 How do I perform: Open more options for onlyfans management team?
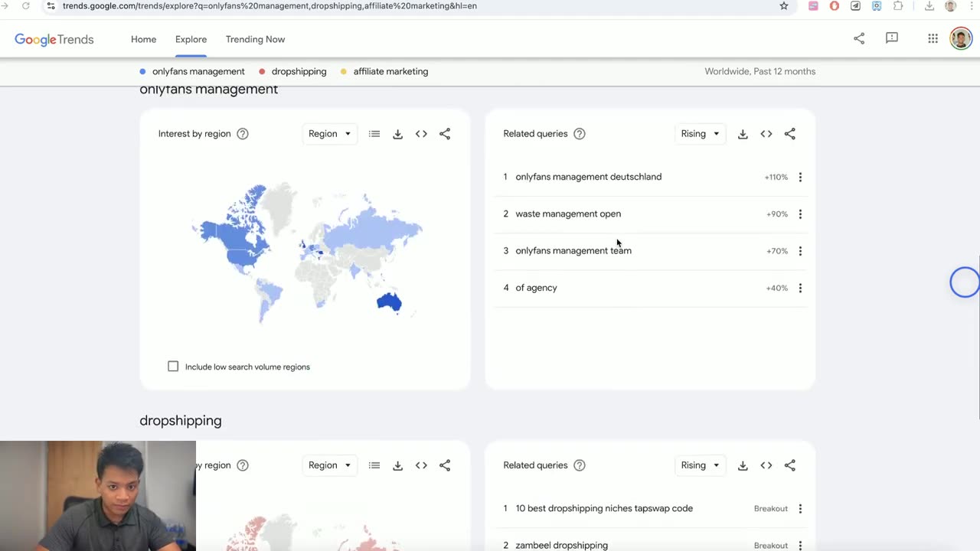coord(800,251)
